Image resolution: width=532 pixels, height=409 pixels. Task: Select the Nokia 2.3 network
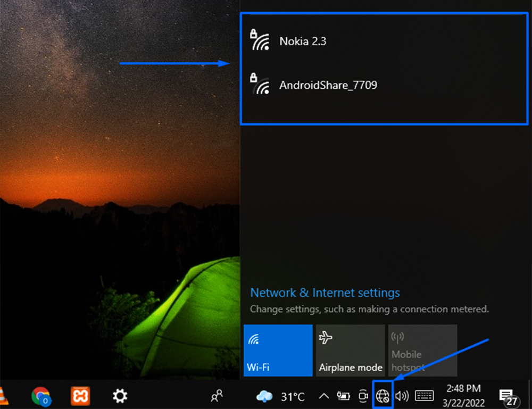click(x=303, y=41)
